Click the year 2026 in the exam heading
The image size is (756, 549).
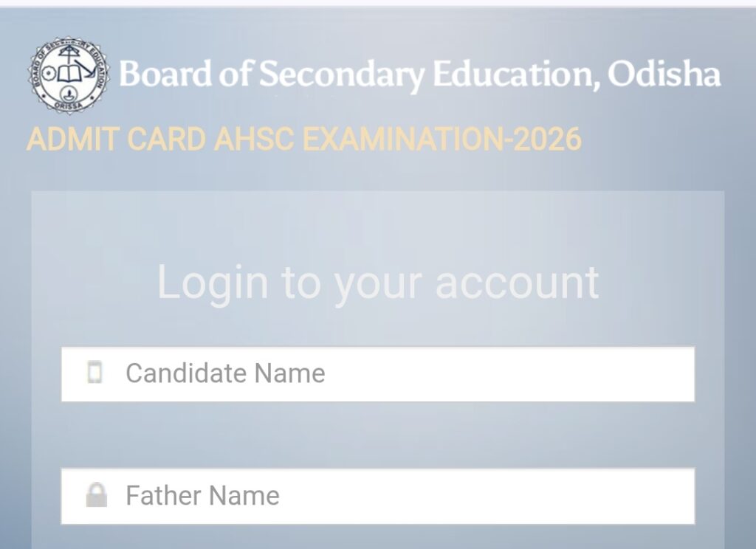(548, 139)
